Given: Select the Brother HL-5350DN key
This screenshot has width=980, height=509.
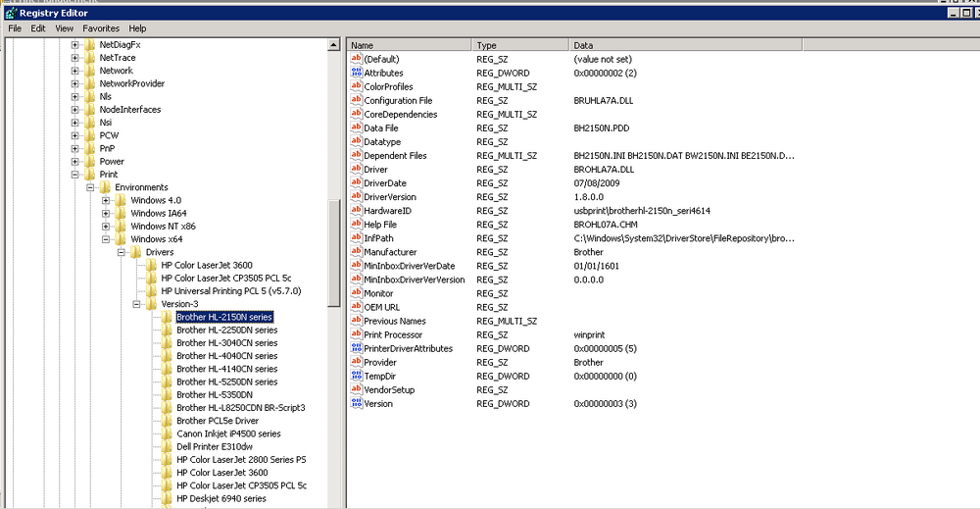Looking at the screenshot, I should coord(215,394).
